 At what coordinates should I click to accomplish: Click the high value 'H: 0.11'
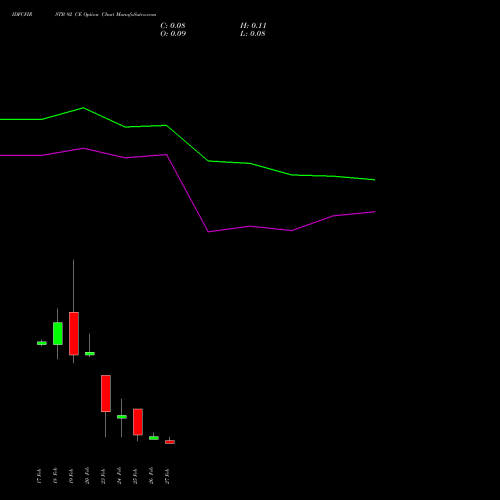tap(253, 26)
